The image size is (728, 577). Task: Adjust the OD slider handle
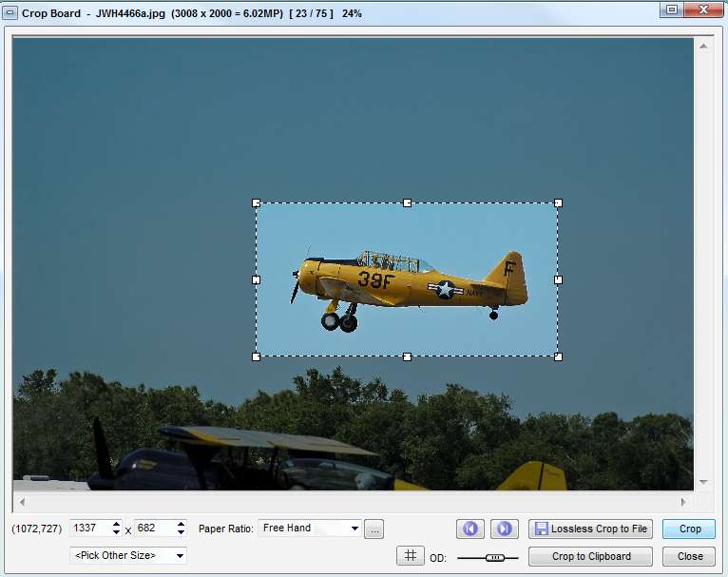pyautogui.click(x=495, y=557)
